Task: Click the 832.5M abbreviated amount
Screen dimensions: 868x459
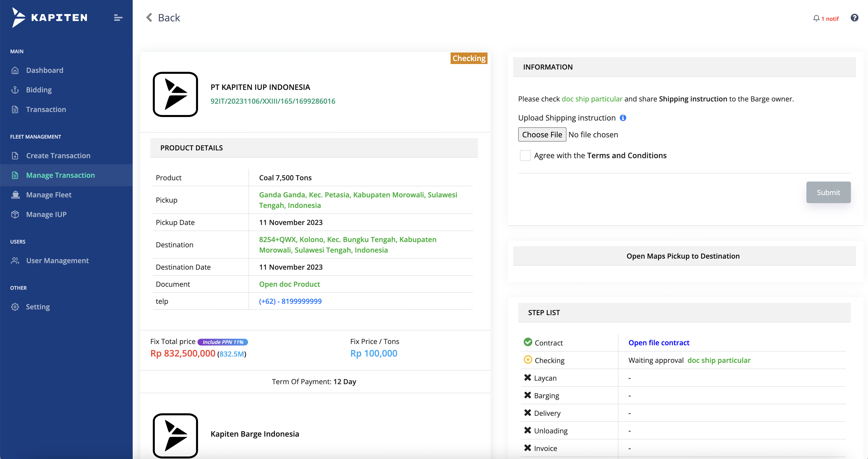Action: (x=232, y=354)
